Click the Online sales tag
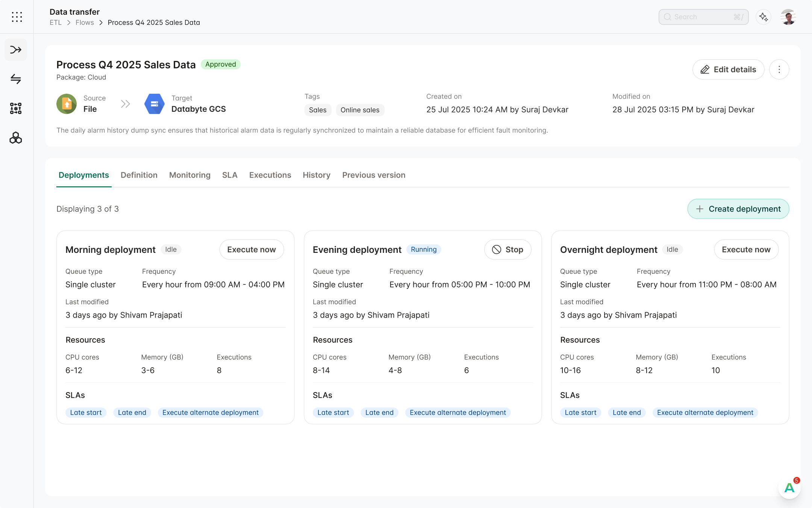 (x=360, y=110)
